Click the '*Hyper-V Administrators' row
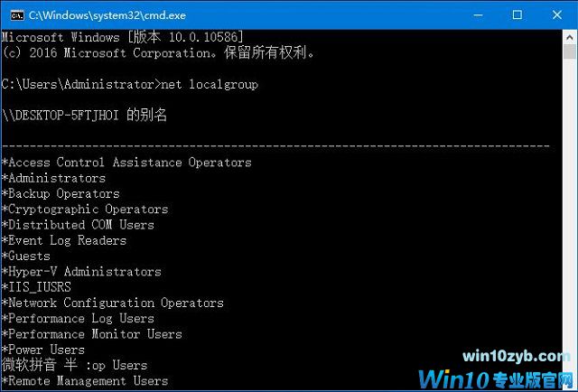The height and width of the screenshot is (392, 578). 81,272
